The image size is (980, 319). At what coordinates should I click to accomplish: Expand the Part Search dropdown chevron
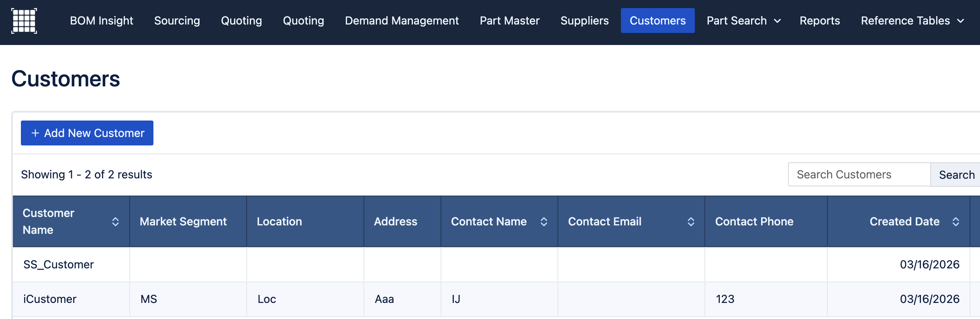coord(778,21)
